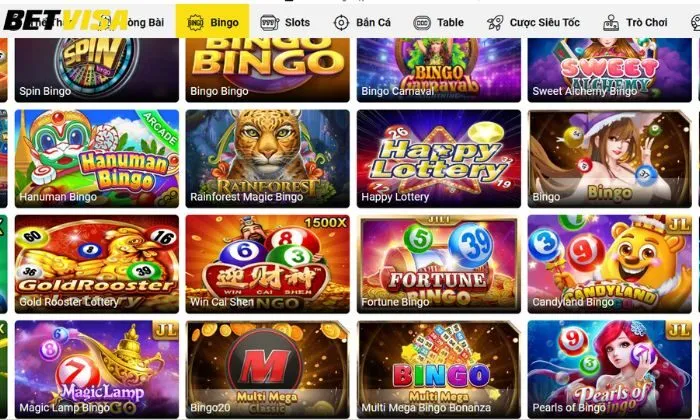Click the Slots machine icon
The image size is (700, 420).
pos(269,22)
